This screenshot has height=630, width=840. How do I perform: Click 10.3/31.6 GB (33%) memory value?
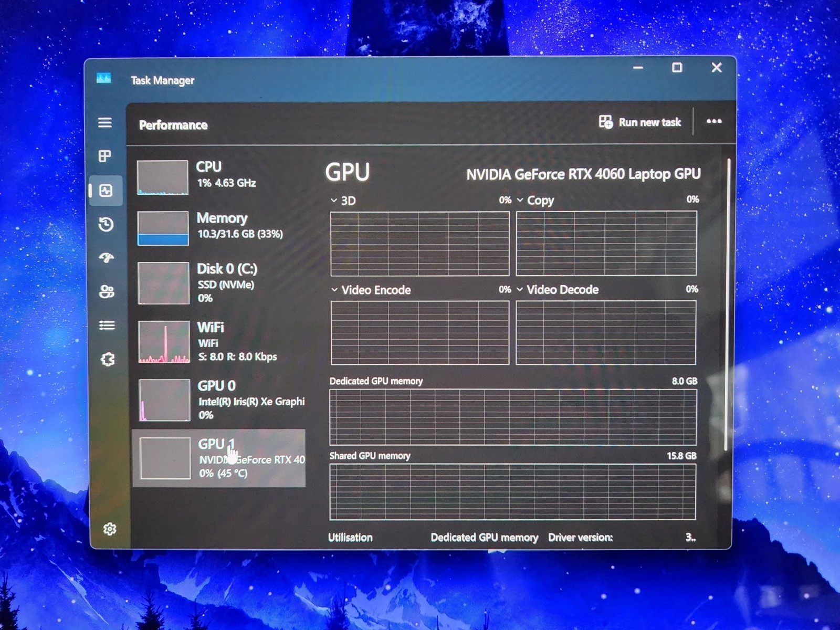[240, 234]
